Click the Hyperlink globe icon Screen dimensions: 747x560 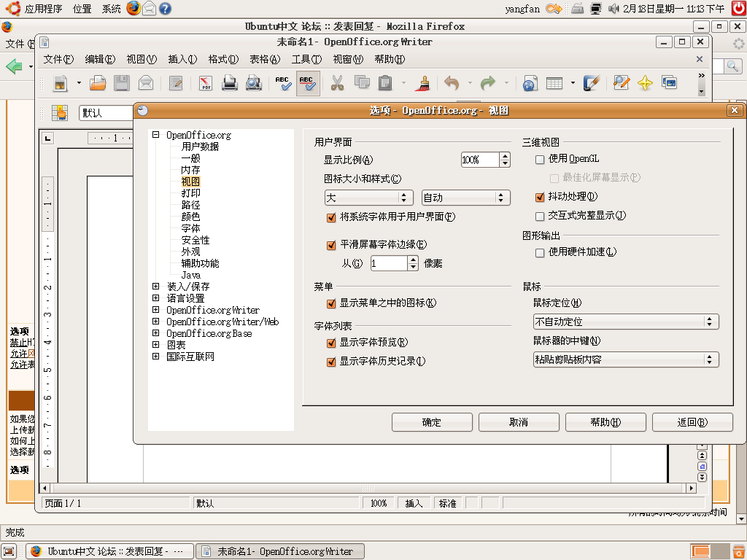click(x=530, y=83)
